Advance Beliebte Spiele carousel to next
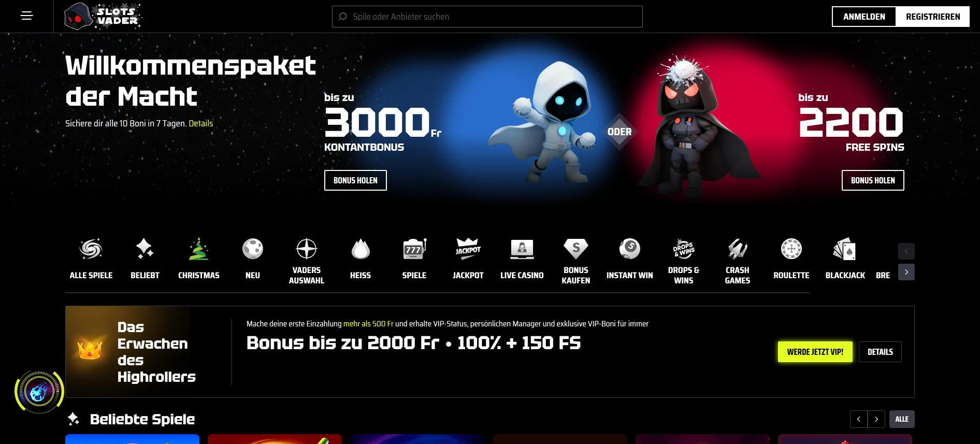Image resolution: width=980 pixels, height=444 pixels. [876, 419]
